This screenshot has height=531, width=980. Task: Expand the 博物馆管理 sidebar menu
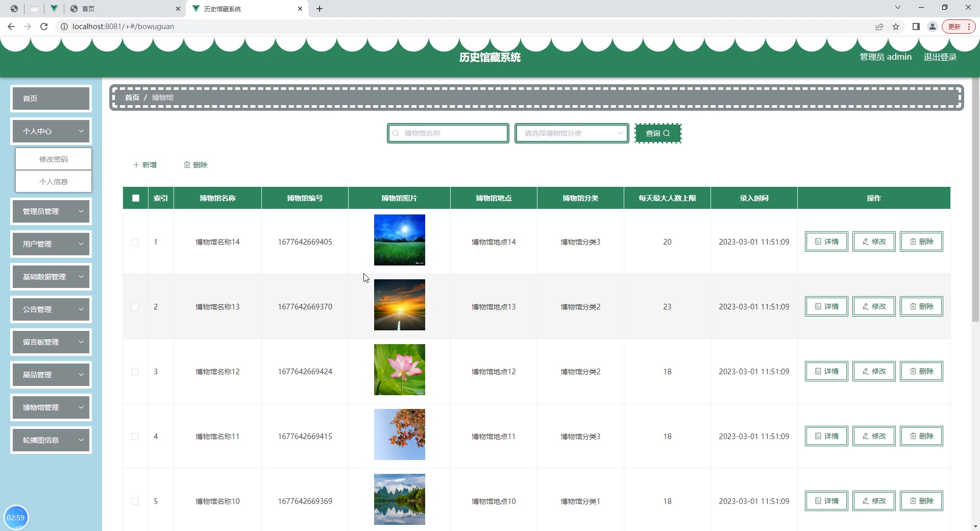[x=51, y=407]
